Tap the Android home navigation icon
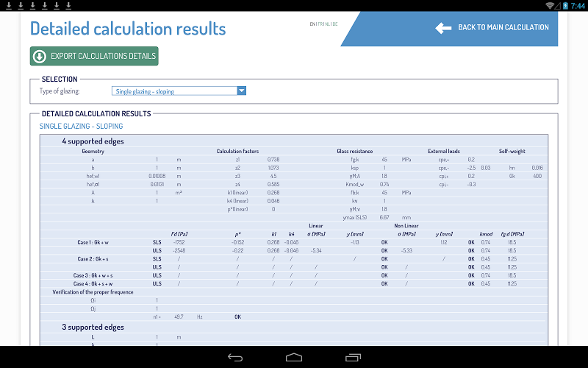The height and width of the screenshot is (368, 588). pyautogui.click(x=293, y=357)
